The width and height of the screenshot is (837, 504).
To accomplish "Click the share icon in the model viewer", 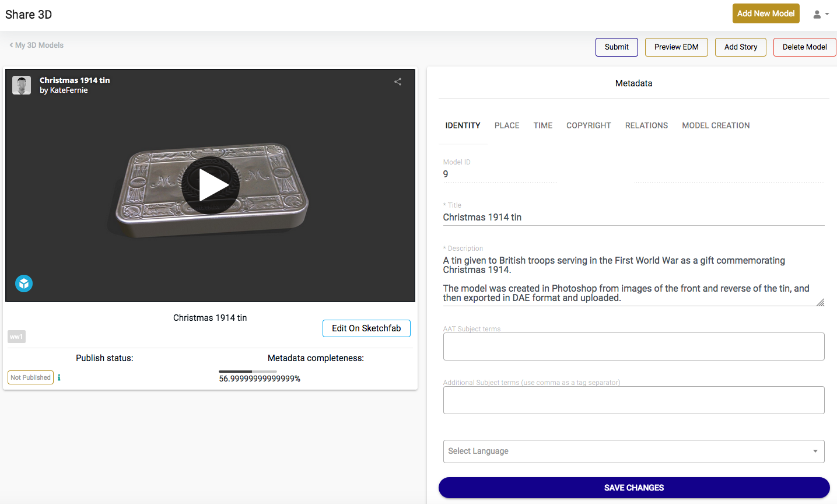I will coord(398,82).
